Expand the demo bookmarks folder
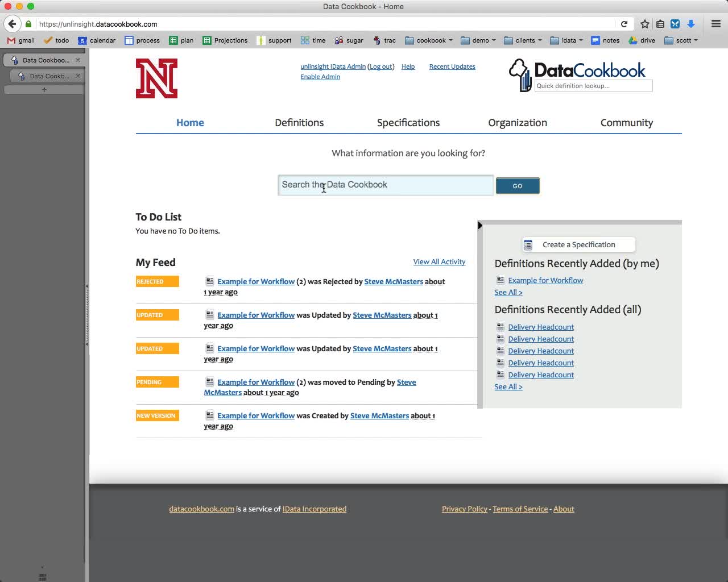Screen dimensions: 728x582 tap(478, 40)
